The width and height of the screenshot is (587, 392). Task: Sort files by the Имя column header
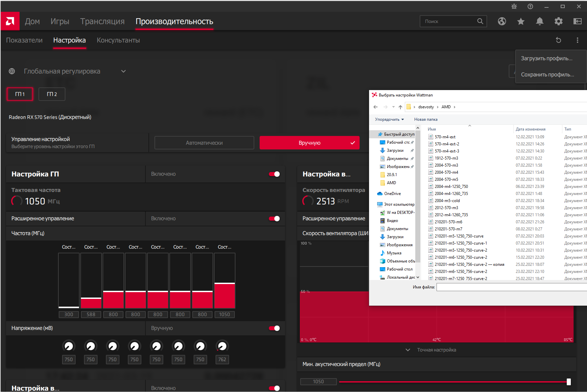point(432,129)
